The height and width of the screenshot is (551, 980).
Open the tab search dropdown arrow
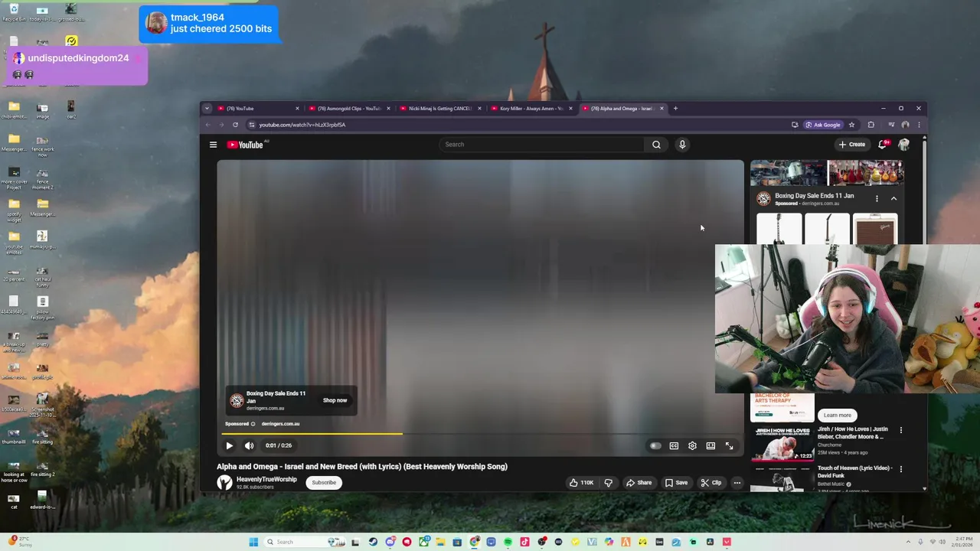click(207, 109)
